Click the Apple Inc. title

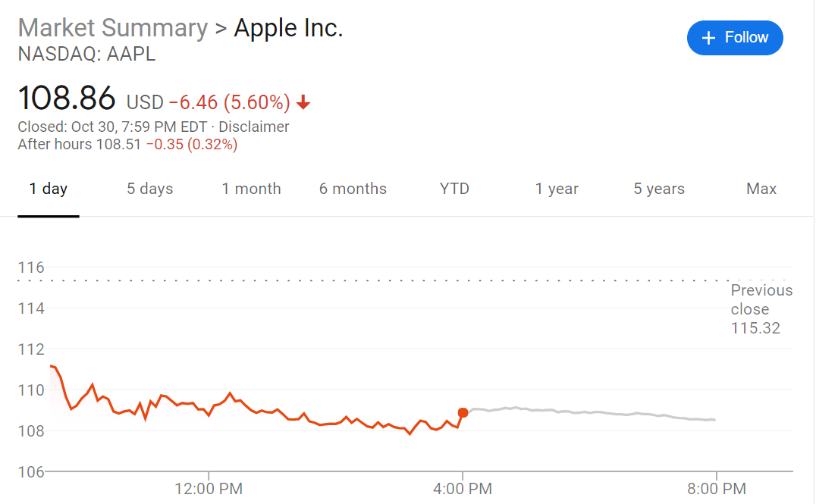pyautogui.click(x=288, y=28)
